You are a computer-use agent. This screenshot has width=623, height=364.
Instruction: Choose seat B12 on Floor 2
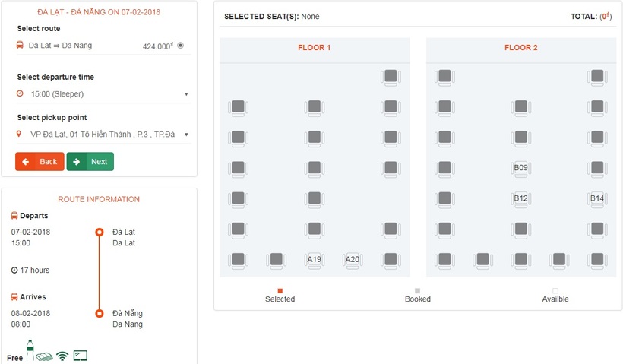point(521,198)
